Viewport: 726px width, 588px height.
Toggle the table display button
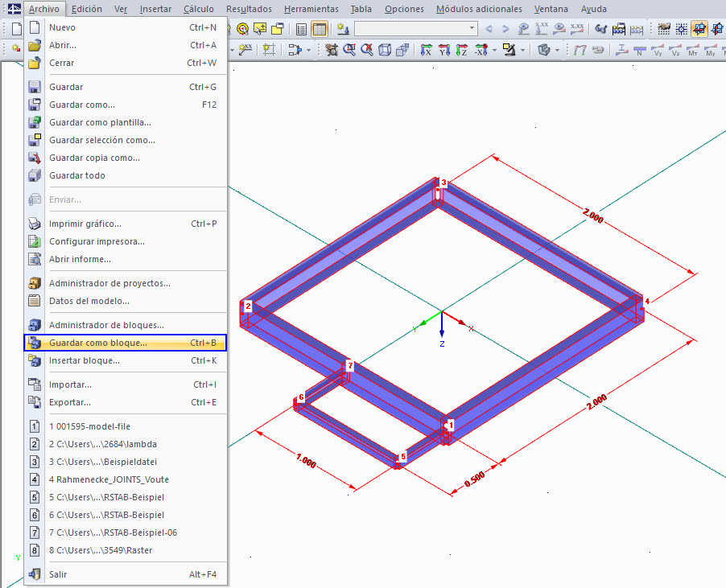pyautogui.click(x=319, y=29)
